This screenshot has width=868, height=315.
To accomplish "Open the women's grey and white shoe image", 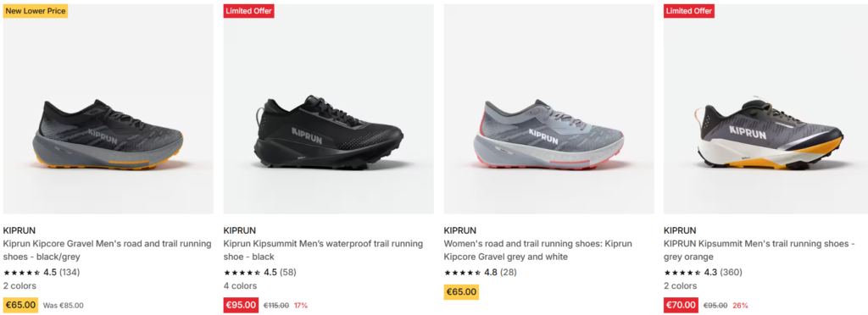I will coord(548,109).
